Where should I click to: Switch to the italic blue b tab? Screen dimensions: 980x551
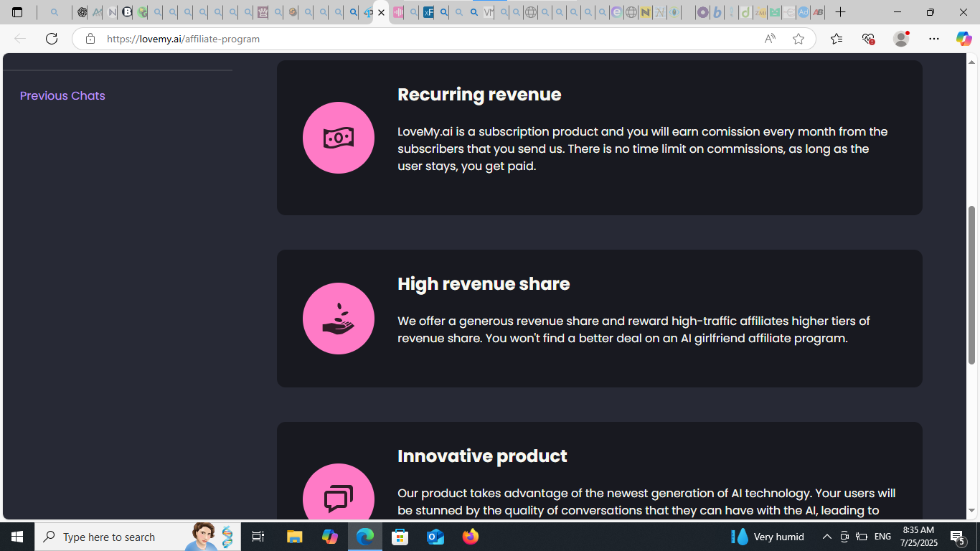(x=717, y=12)
